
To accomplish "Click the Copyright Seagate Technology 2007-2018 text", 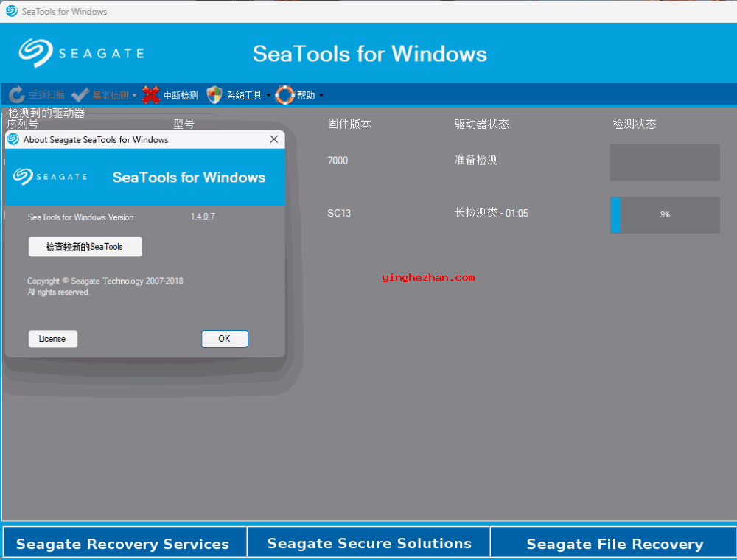I will tap(105, 281).
